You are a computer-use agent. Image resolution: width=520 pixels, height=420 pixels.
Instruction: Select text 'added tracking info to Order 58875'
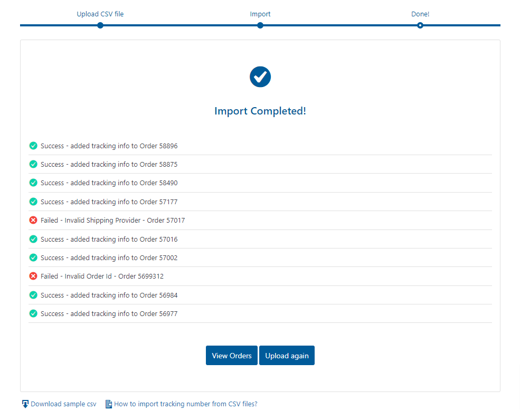pyautogui.click(x=124, y=165)
